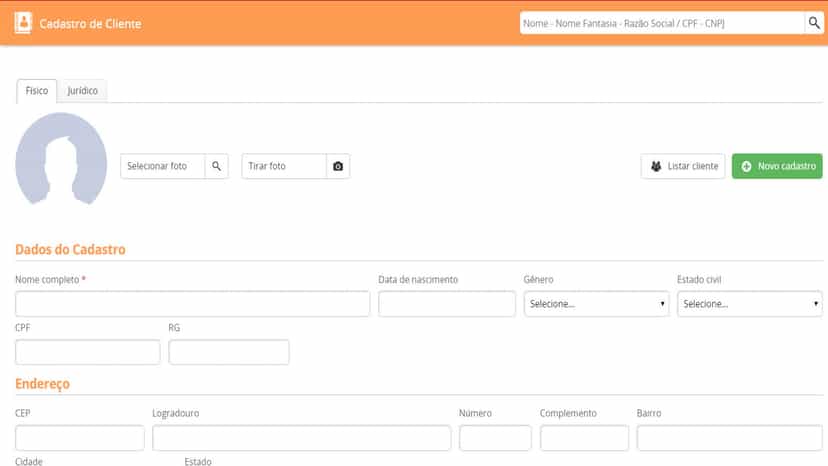This screenshot has height=466, width=828.
Task: Click the camera icon beside Tirar foto
Action: pyautogui.click(x=338, y=166)
